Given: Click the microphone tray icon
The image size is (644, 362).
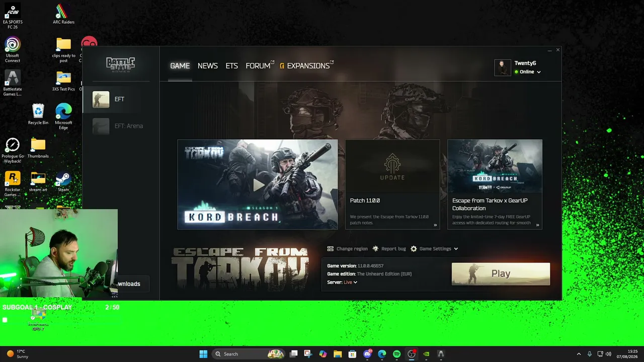Looking at the screenshot, I should [x=590, y=354].
